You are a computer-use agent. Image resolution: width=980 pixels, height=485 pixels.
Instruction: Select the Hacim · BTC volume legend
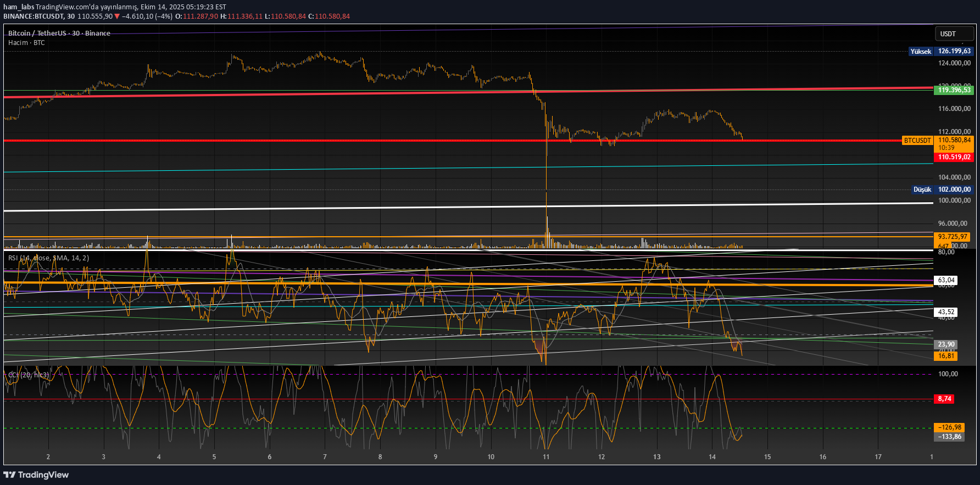pyautogui.click(x=26, y=43)
